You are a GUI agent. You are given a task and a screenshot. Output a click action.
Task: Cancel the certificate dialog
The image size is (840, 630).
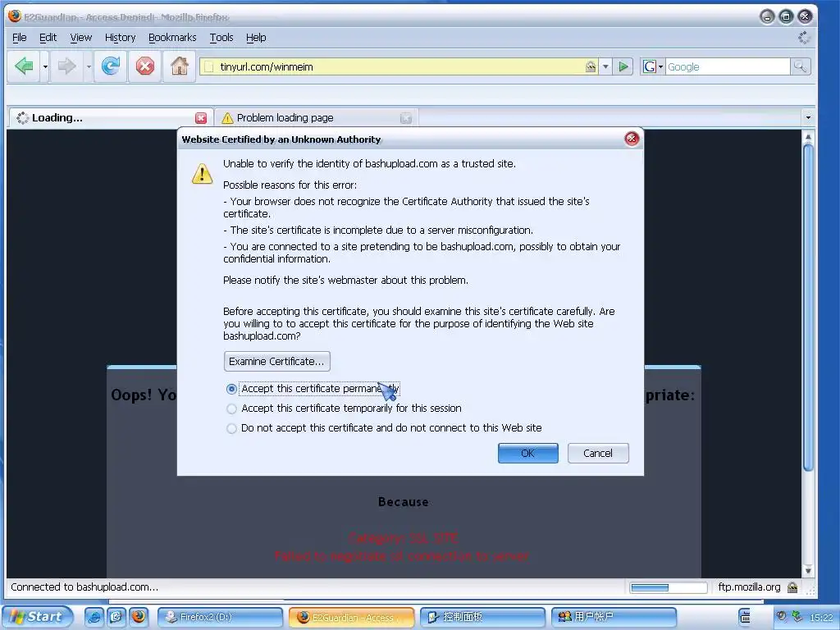[598, 453]
